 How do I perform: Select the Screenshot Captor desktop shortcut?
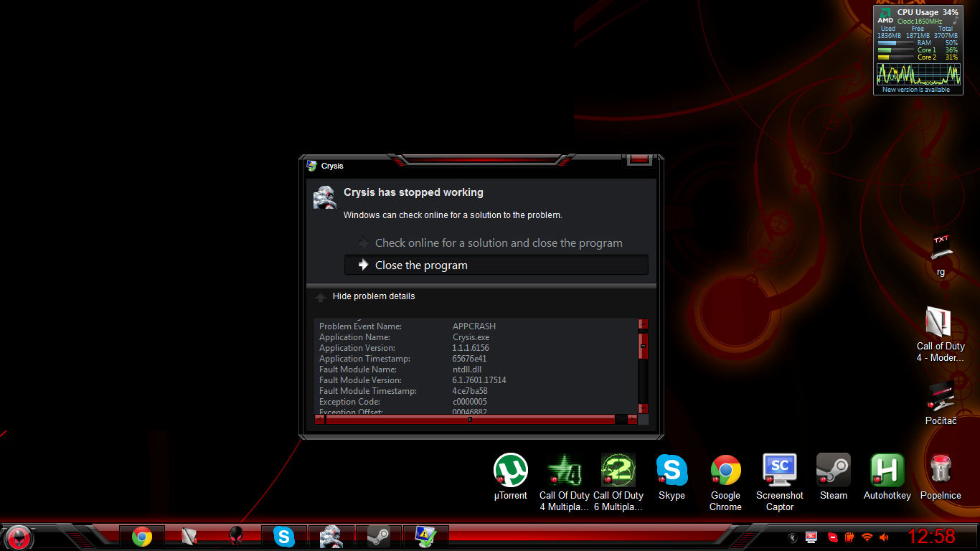pos(780,482)
